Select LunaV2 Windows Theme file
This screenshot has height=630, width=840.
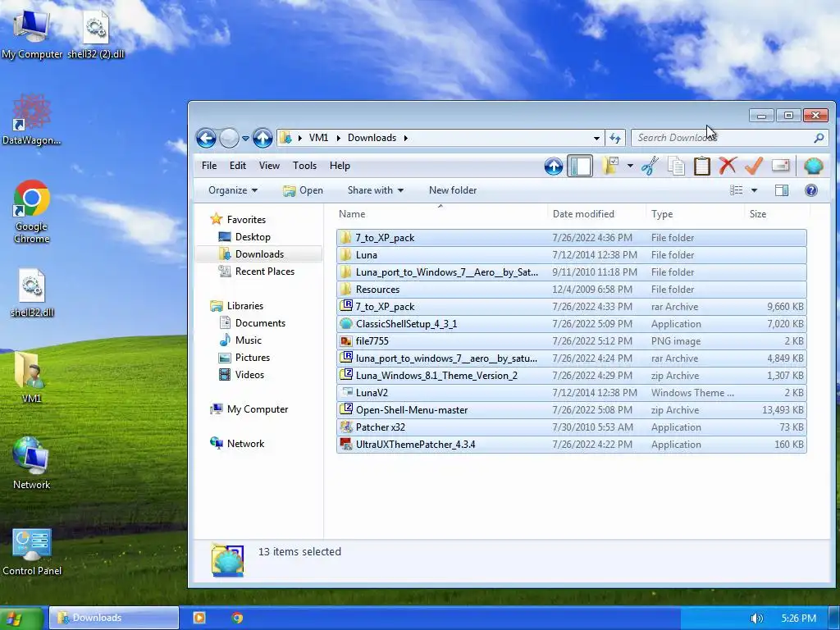tap(572, 393)
